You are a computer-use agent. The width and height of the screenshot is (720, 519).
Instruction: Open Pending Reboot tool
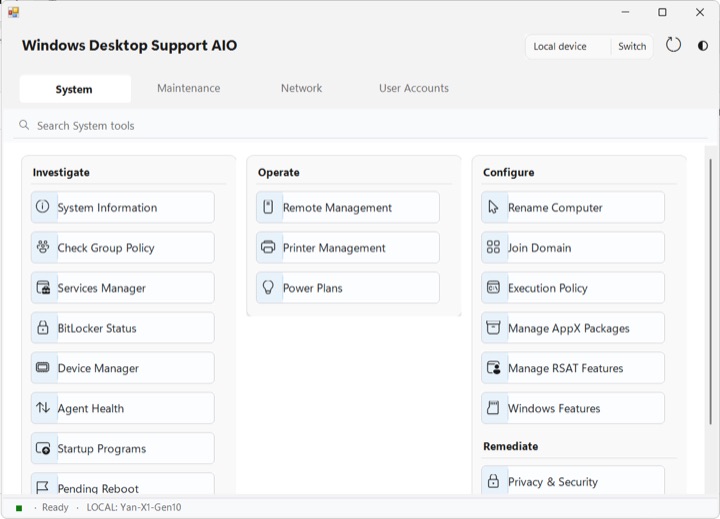(123, 484)
